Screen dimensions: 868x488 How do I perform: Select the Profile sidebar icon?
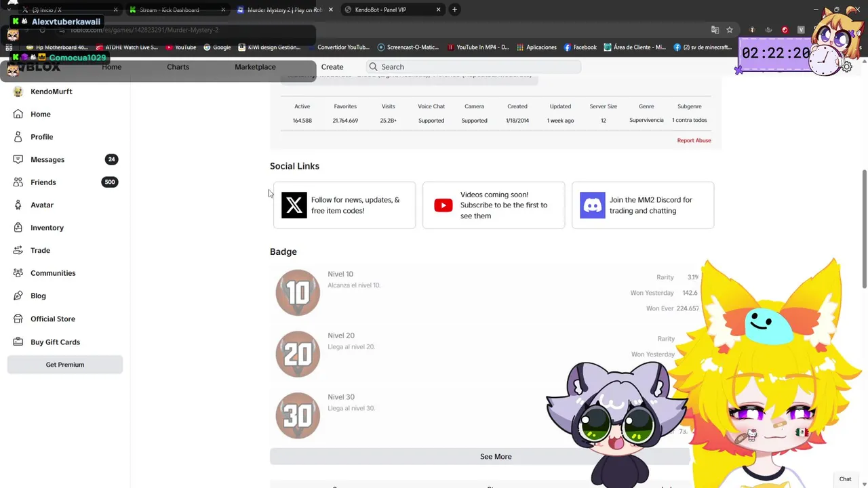coord(18,137)
